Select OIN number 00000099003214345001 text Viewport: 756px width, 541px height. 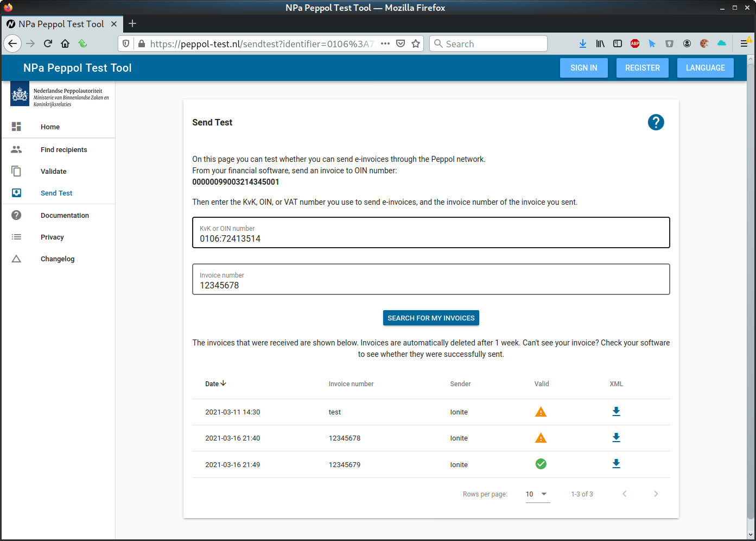pos(236,182)
